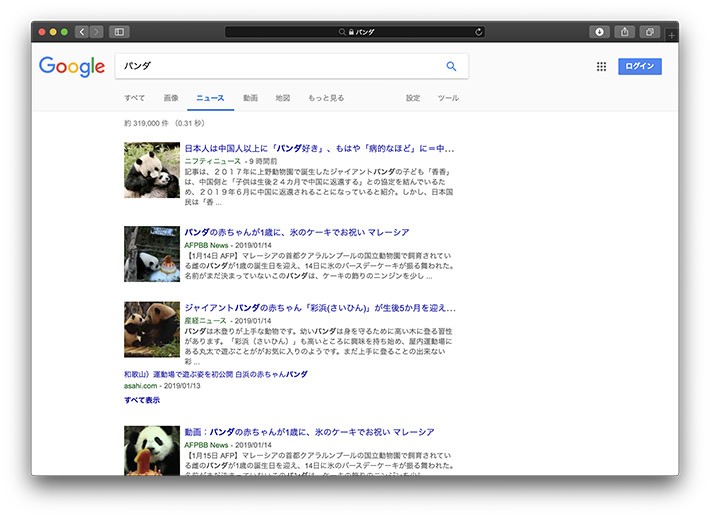Click the thumbnail of a panda face close-up
The height and width of the screenshot is (517, 710).
[152, 450]
